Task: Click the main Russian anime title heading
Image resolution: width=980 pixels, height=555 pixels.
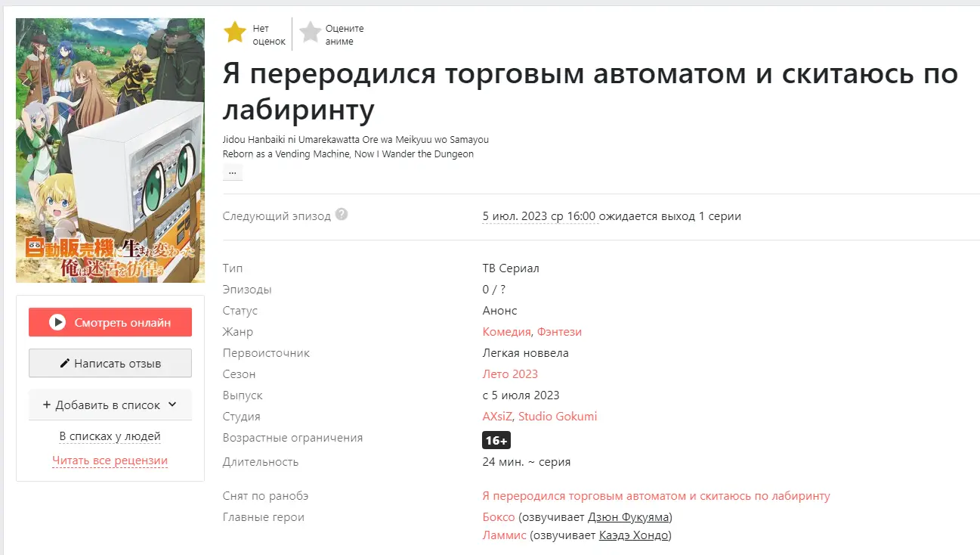Action: pos(590,91)
